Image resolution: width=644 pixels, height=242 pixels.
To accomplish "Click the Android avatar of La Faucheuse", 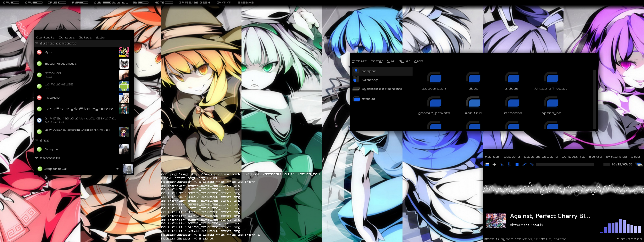I will [124, 86].
